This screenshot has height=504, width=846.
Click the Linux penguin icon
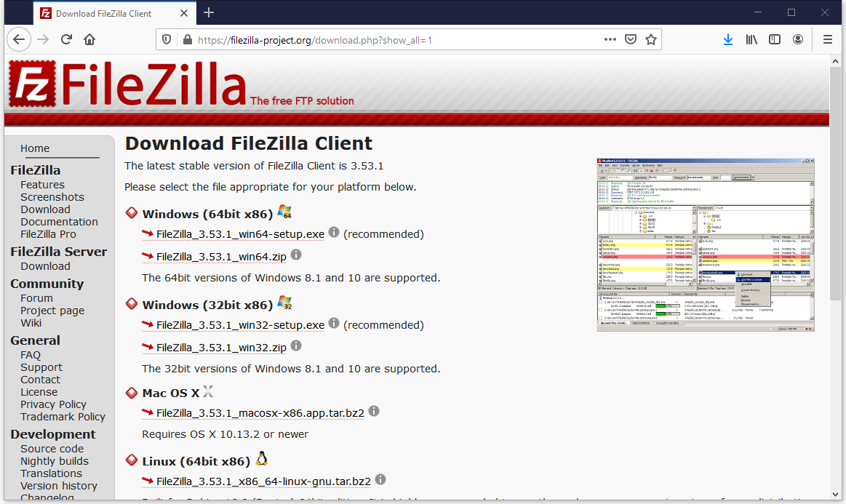(x=261, y=458)
